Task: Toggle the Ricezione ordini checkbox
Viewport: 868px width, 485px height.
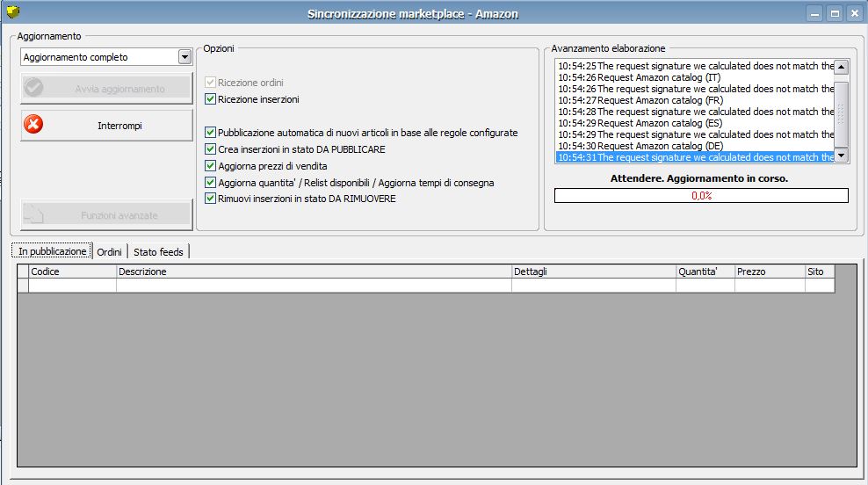Action: [210, 83]
